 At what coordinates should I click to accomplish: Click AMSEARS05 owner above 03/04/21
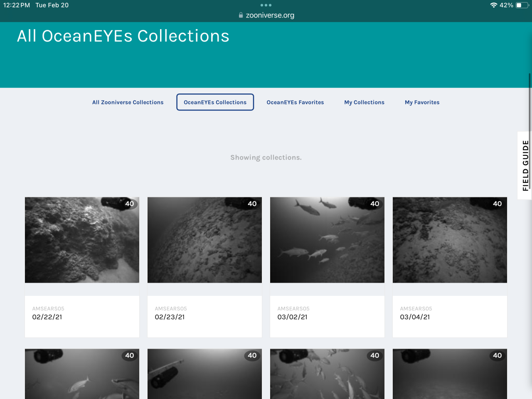coord(416,309)
